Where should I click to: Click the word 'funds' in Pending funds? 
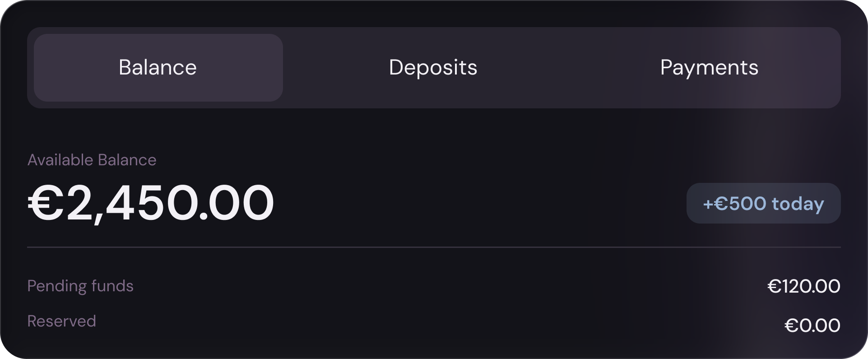[x=112, y=286]
